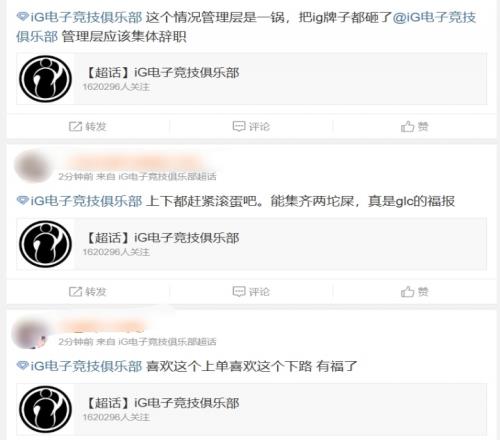The image size is (500, 440).
Task: Open the blurred avatar of the third poster
Action: 30,333
